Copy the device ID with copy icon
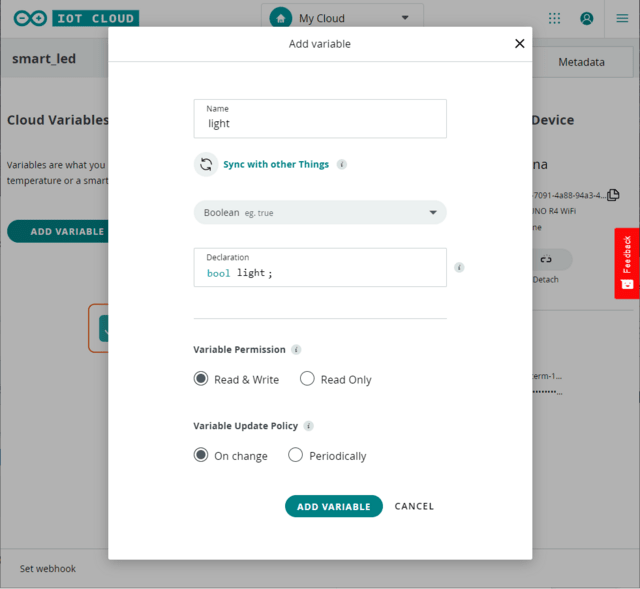 coord(613,195)
